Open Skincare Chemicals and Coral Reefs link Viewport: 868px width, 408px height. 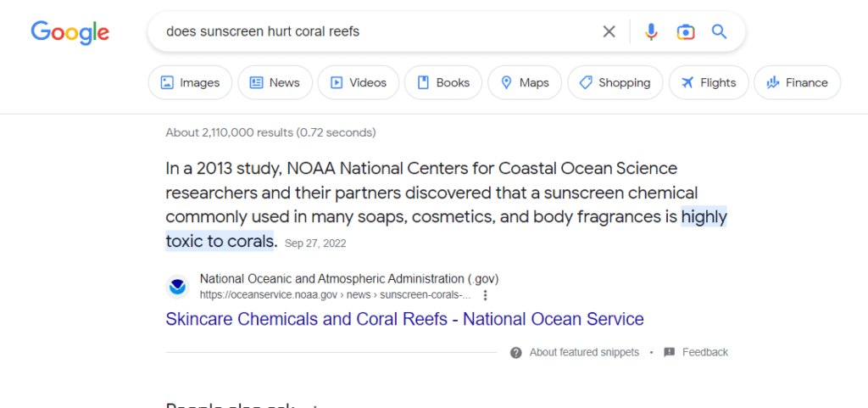pos(404,320)
